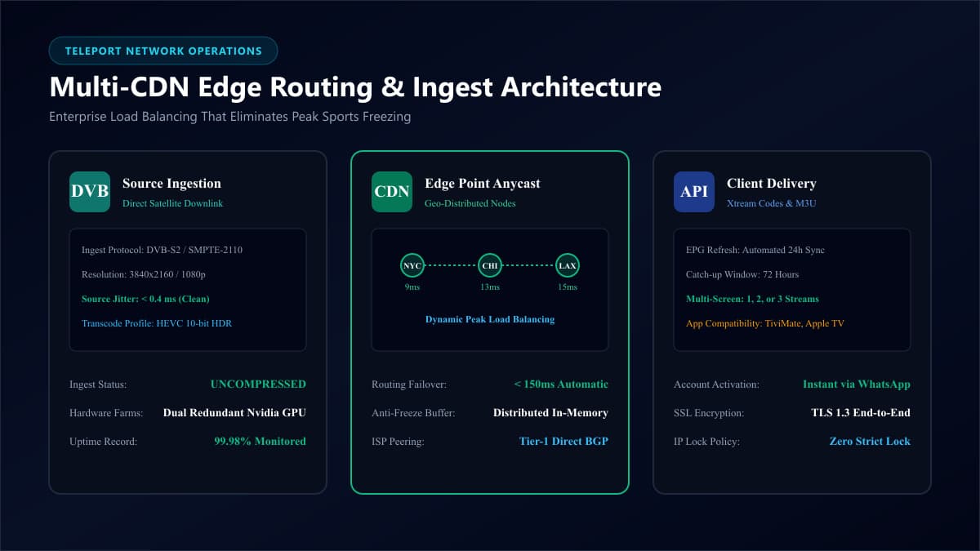Click the 99.98% Monitored uptime value
This screenshot has height=551, width=980.
tap(260, 442)
